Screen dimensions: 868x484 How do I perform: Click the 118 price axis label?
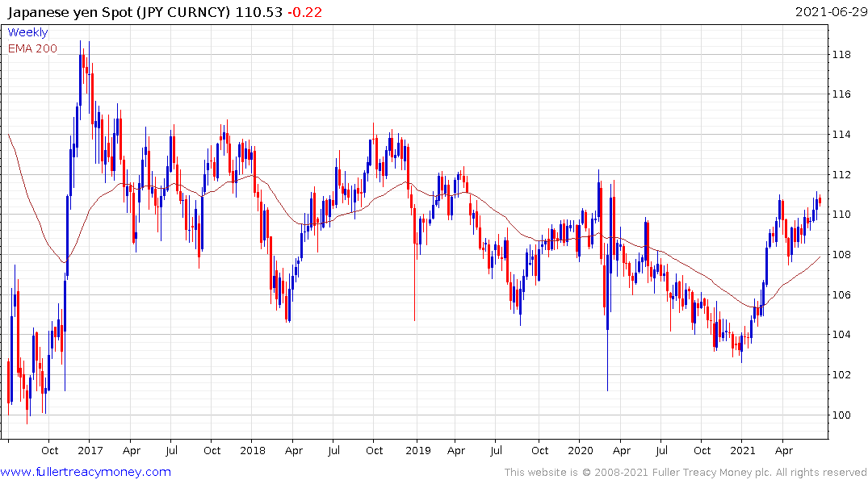(841, 54)
